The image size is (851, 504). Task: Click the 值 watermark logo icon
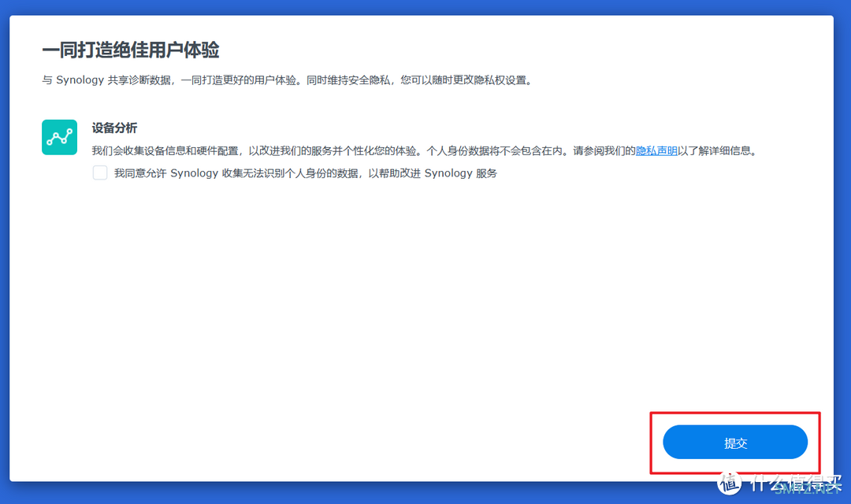coord(729,482)
